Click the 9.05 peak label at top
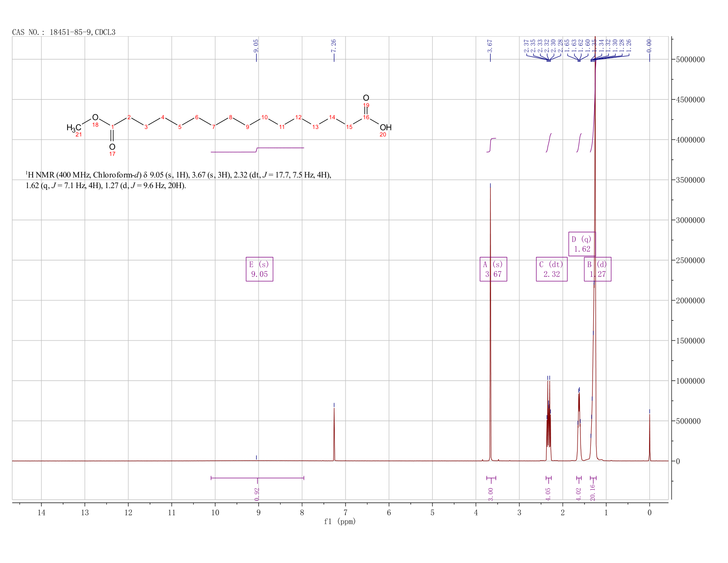The image size is (728, 563). click(256, 46)
